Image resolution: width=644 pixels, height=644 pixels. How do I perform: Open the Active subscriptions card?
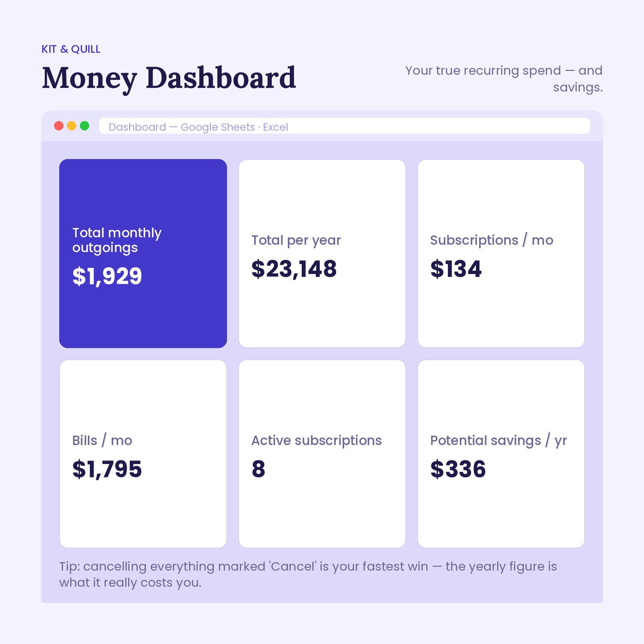(x=322, y=454)
